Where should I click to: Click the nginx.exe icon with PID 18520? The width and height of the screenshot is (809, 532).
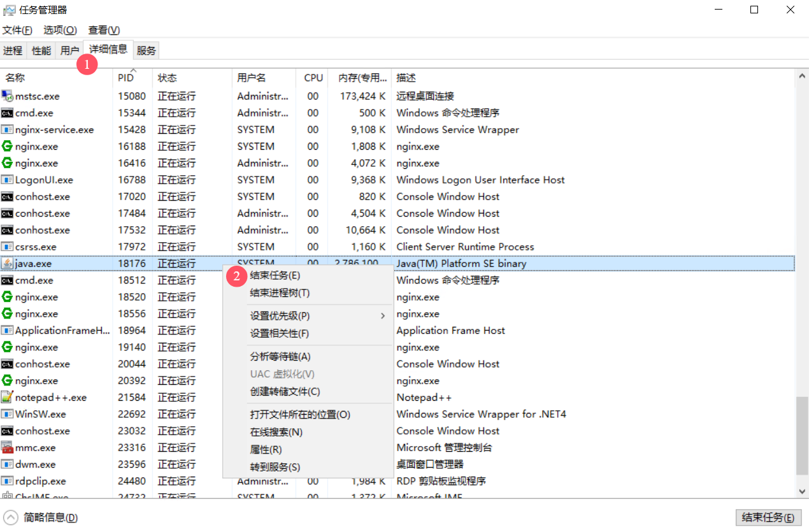(7, 297)
